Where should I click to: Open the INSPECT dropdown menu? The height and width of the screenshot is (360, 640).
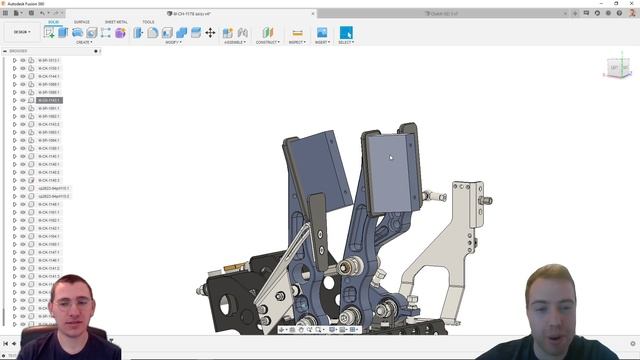pos(297,42)
